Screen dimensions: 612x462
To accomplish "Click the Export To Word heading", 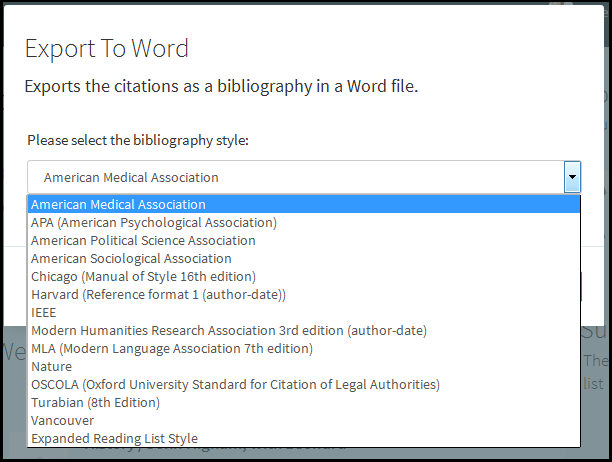I will click(107, 48).
